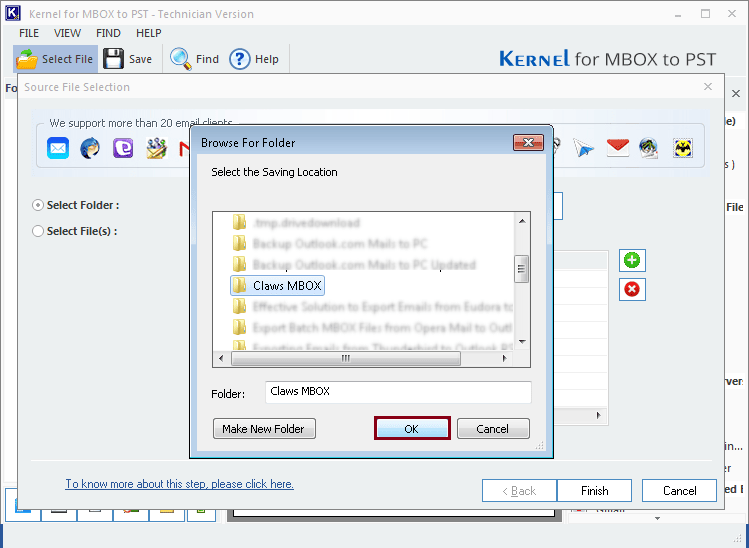Click the Select File toolbar icon
This screenshot has height=548, width=749.
27,59
